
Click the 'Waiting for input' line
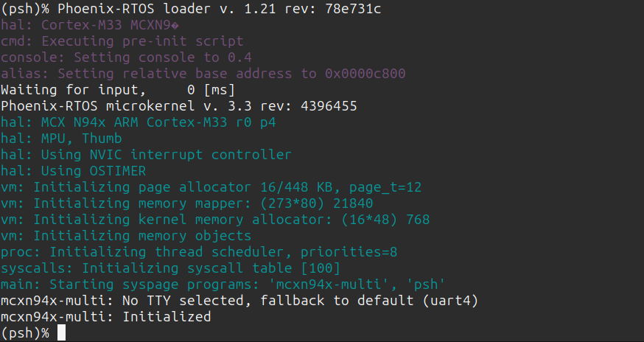pos(117,90)
